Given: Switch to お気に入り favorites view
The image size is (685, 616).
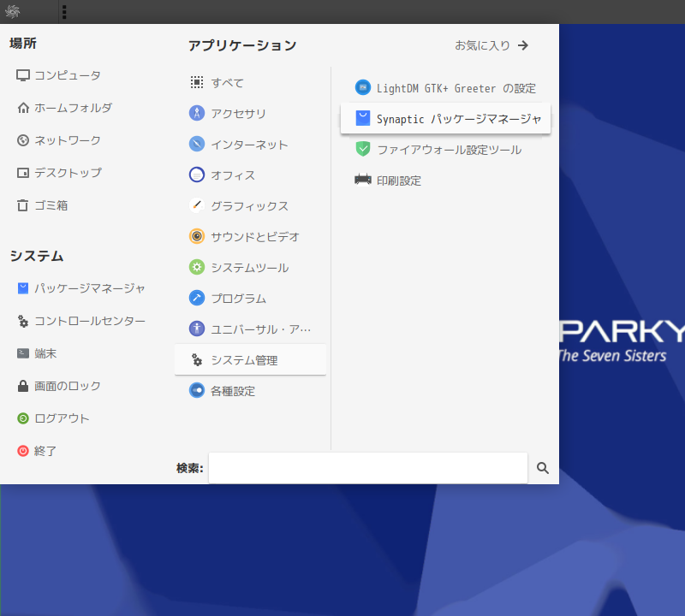Looking at the screenshot, I should (x=491, y=45).
